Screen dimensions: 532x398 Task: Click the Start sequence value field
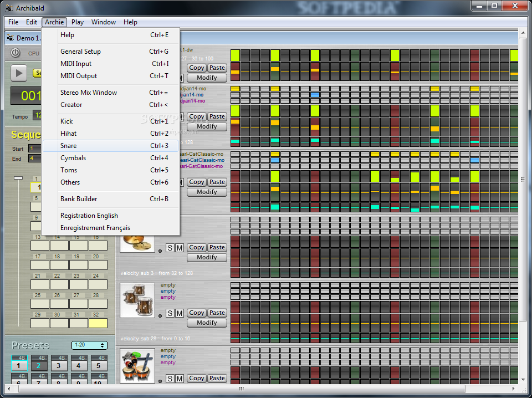(x=35, y=148)
